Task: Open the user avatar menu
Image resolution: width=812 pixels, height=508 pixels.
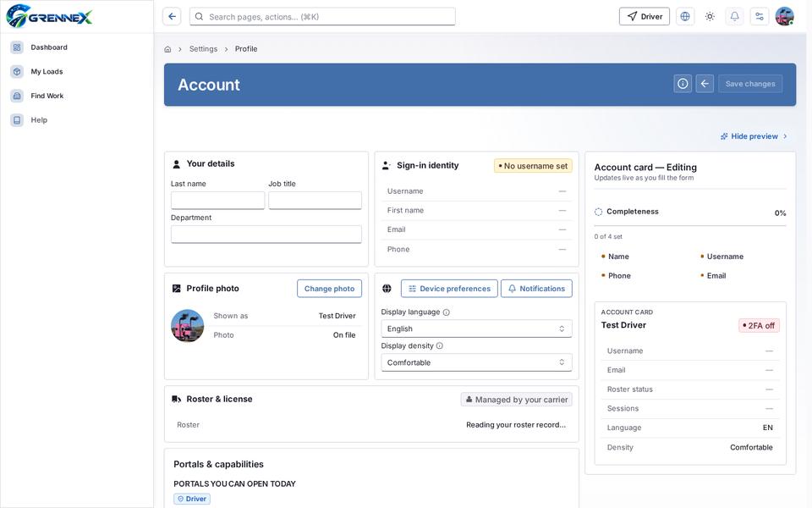Action: [785, 17]
